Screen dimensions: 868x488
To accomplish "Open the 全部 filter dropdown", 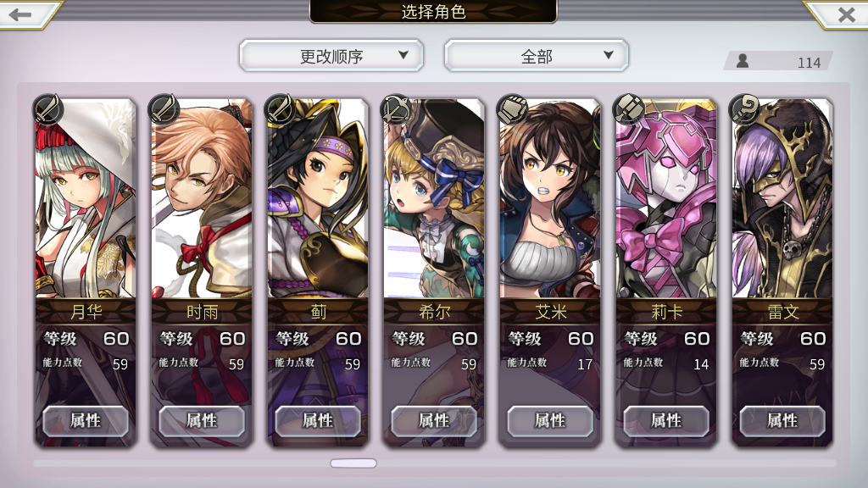I will tap(537, 55).
